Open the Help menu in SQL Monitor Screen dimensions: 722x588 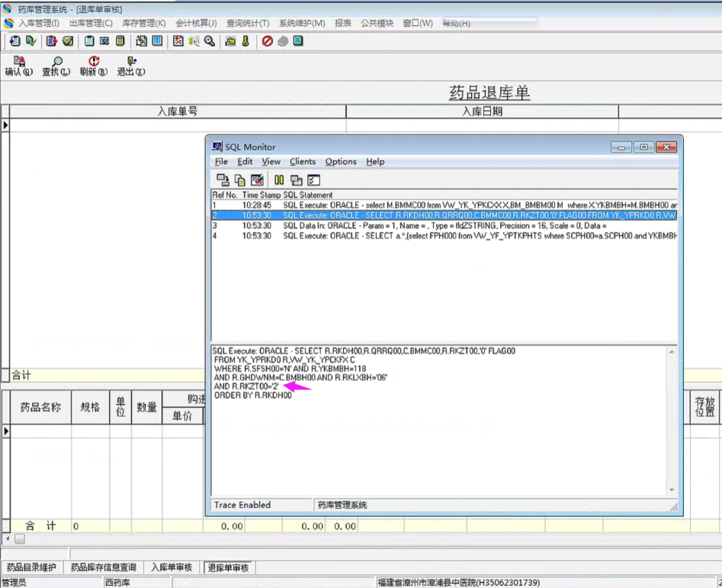(375, 162)
